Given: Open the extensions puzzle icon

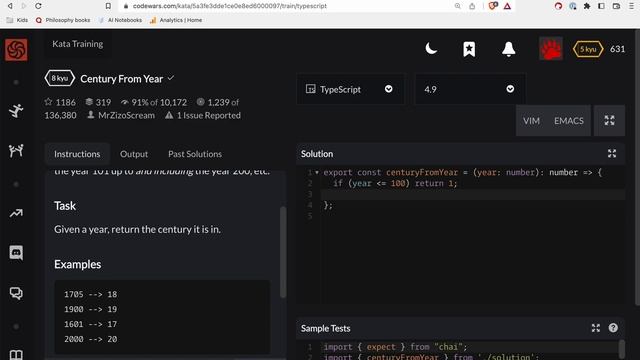Looking at the screenshot, I should point(587,6).
